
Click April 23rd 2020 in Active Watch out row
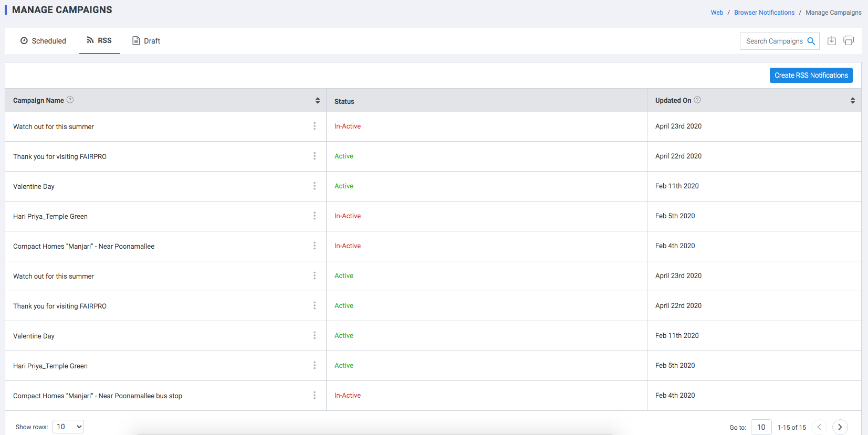(x=678, y=275)
